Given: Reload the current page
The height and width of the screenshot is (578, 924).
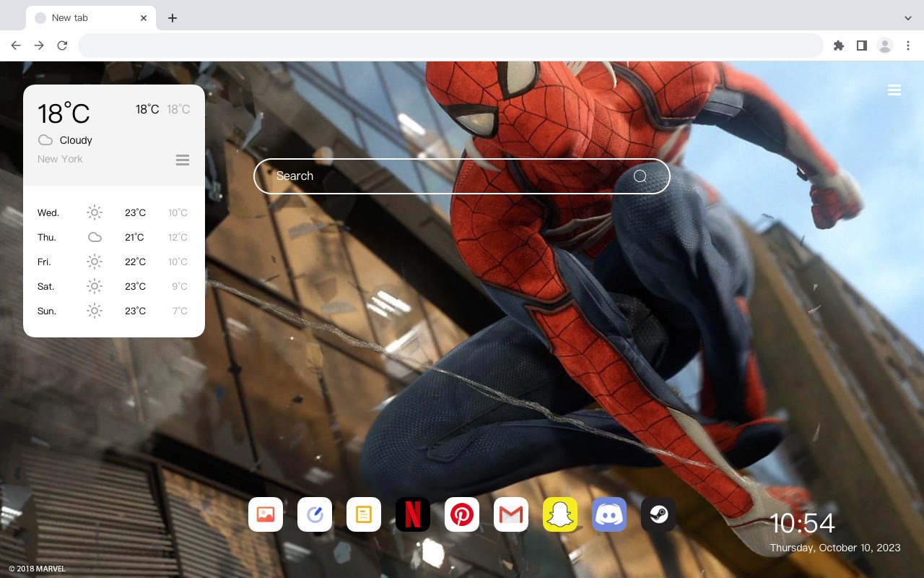Looking at the screenshot, I should pos(62,46).
